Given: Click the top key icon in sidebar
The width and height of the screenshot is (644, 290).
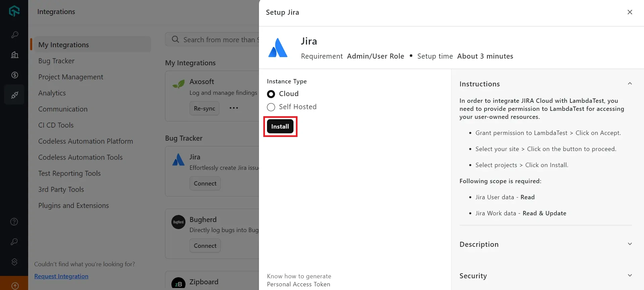Looking at the screenshot, I should (15, 35).
